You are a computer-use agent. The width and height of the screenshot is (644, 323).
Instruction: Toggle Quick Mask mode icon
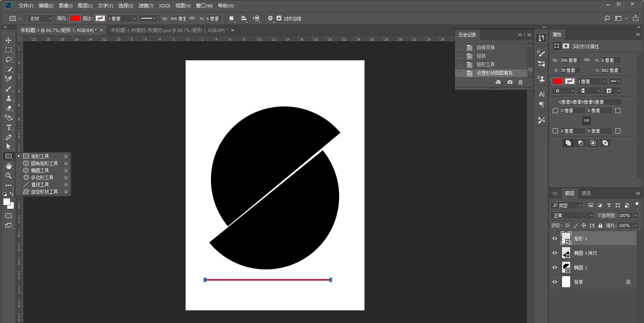tap(8, 216)
